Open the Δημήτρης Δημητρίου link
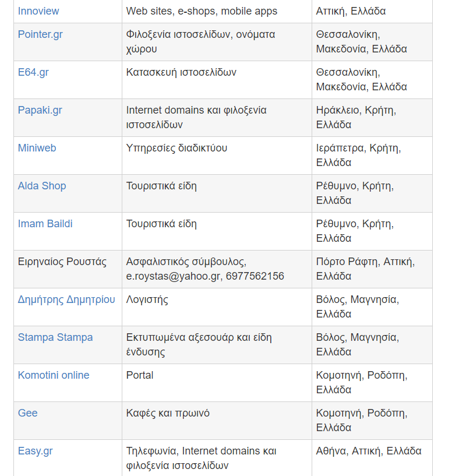The height and width of the screenshot is (476, 466). point(66,299)
